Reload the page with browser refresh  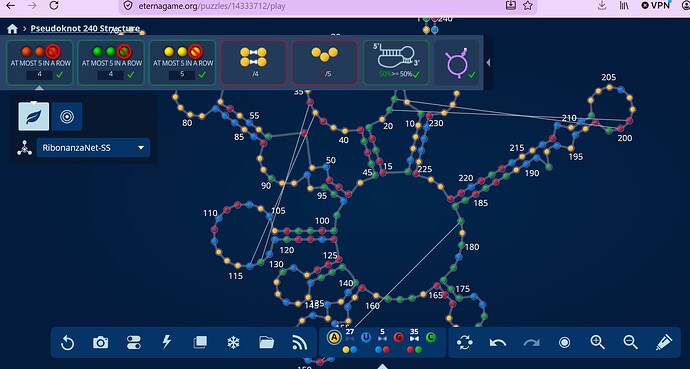pos(54,5)
